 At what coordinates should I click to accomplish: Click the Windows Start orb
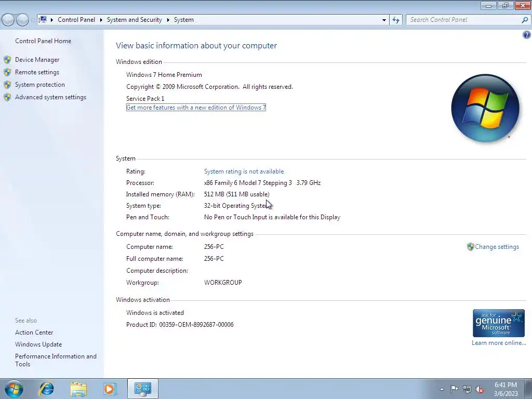tap(14, 389)
